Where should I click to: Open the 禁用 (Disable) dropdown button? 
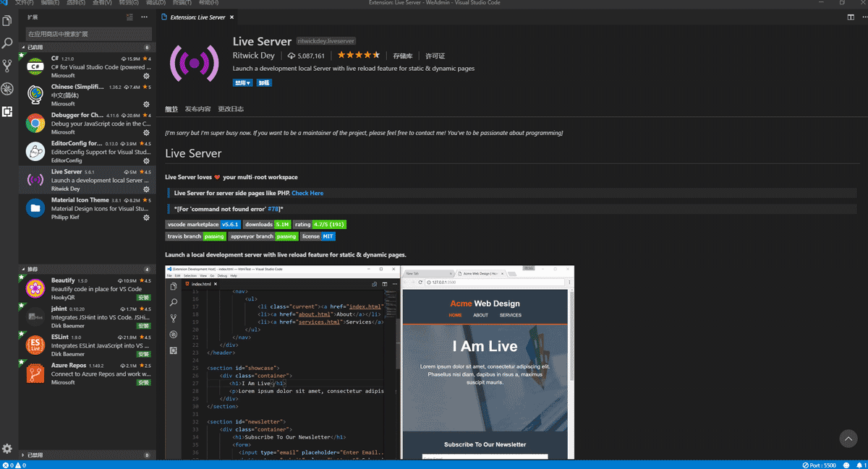[242, 83]
